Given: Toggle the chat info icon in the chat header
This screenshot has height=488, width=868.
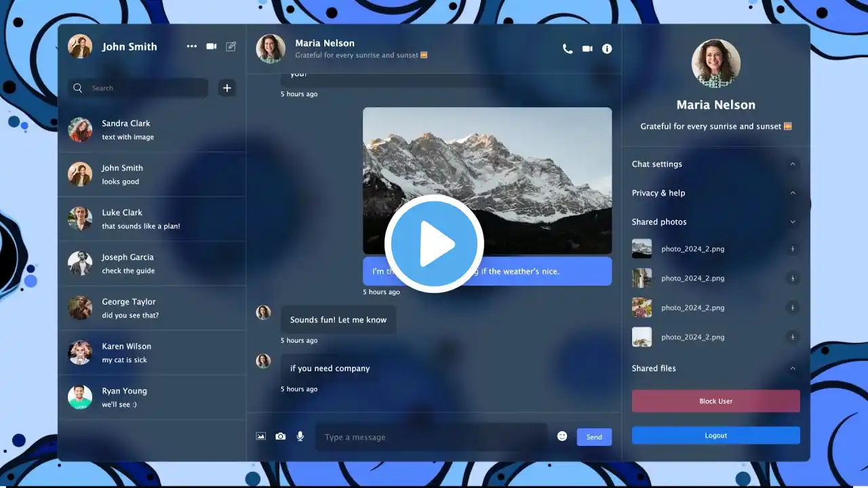Looking at the screenshot, I should (x=607, y=49).
